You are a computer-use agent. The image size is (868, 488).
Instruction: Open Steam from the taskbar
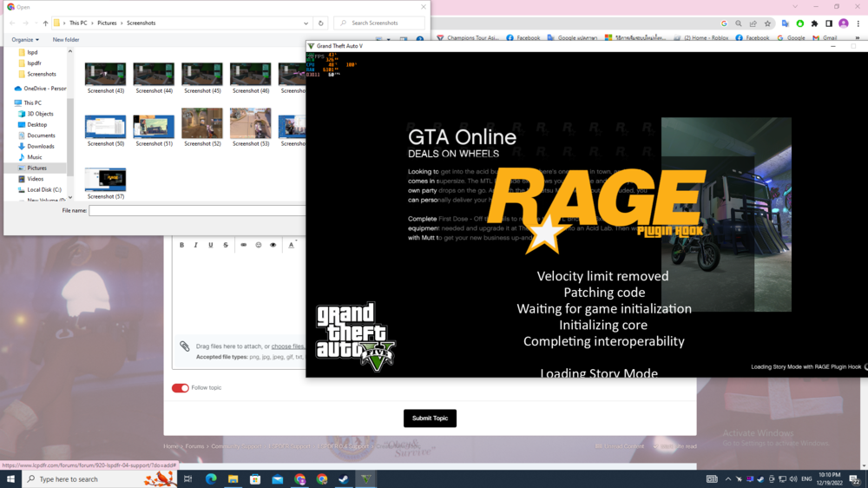pyautogui.click(x=344, y=479)
